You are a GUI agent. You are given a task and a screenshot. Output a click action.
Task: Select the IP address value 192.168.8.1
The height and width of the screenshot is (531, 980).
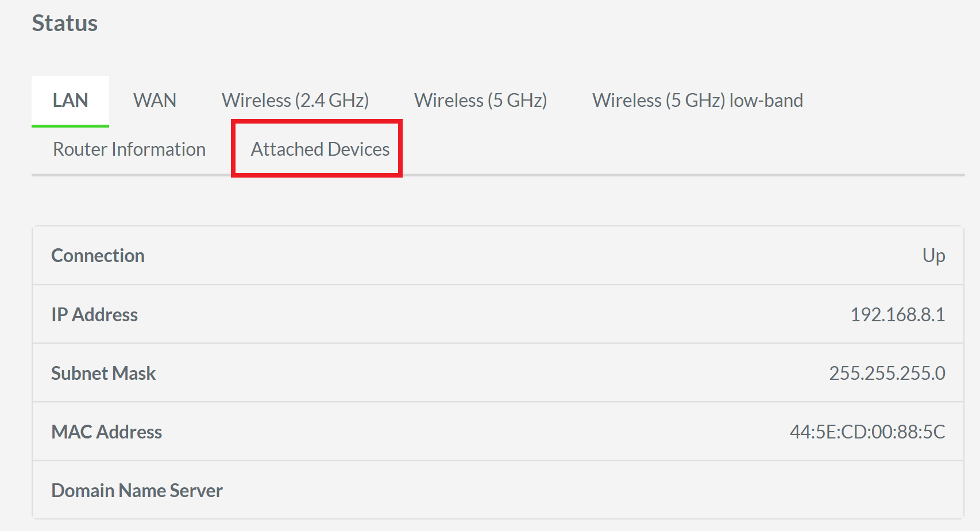coord(898,314)
